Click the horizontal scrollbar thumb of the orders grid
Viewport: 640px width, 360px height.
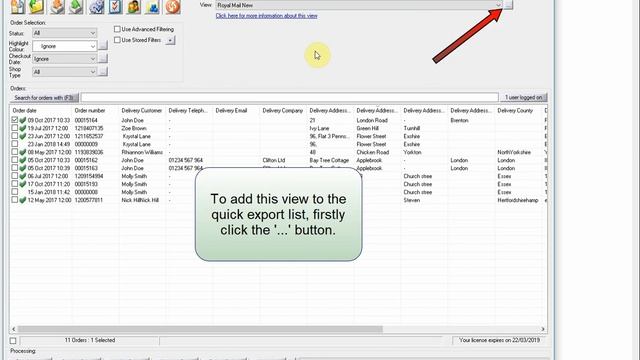[200, 329]
